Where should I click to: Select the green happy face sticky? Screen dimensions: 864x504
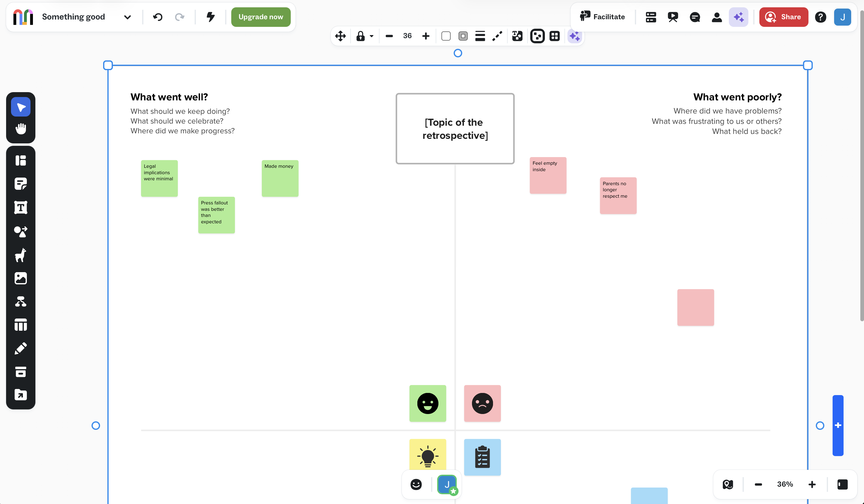pyautogui.click(x=427, y=403)
